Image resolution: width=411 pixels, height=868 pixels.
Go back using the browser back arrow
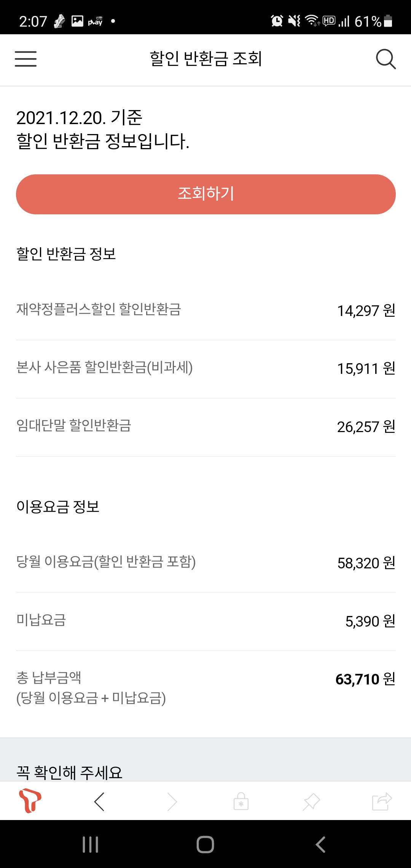[99, 802]
